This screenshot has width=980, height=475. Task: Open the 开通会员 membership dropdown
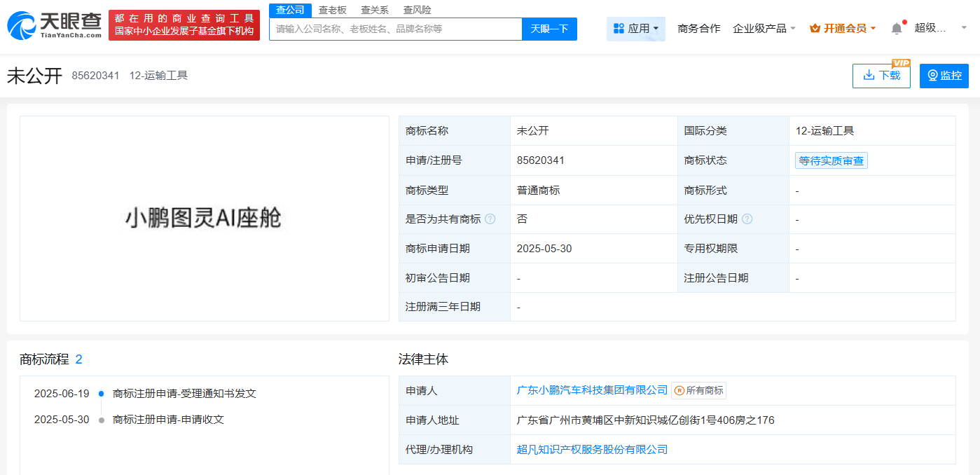843,29
